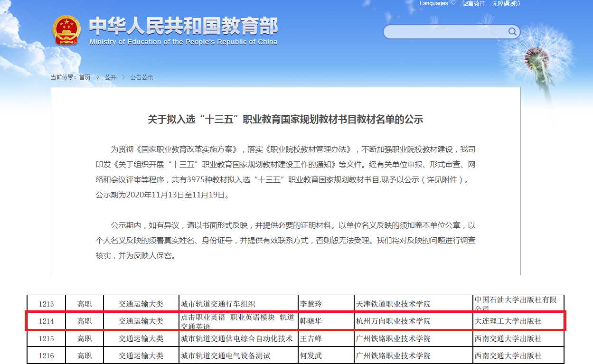
Task: Open the 微言教育 link
Action: click(x=473, y=4)
